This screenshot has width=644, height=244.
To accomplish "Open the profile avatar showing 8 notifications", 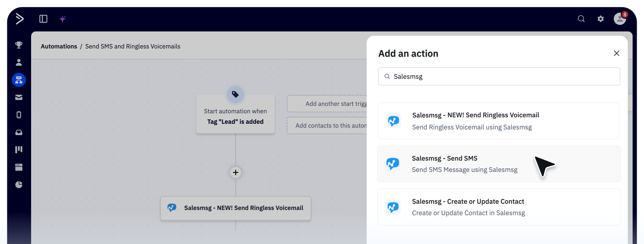I will point(620,19).
